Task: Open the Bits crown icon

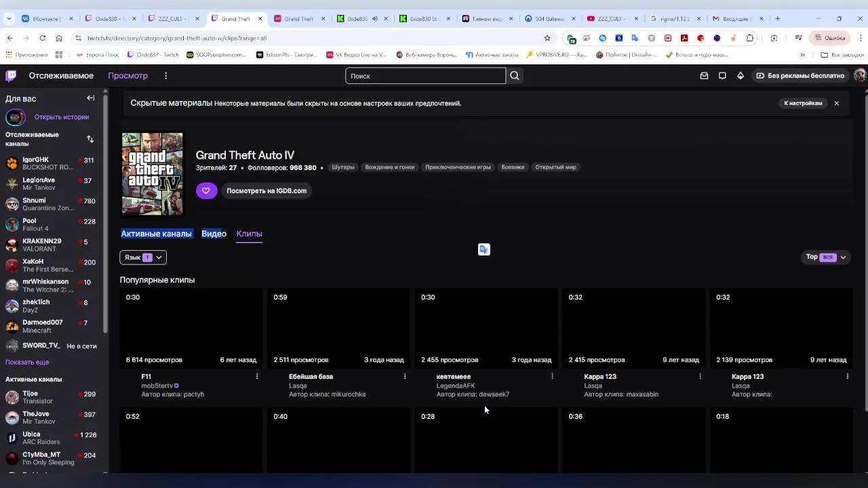Action: (x=741, y=76)
